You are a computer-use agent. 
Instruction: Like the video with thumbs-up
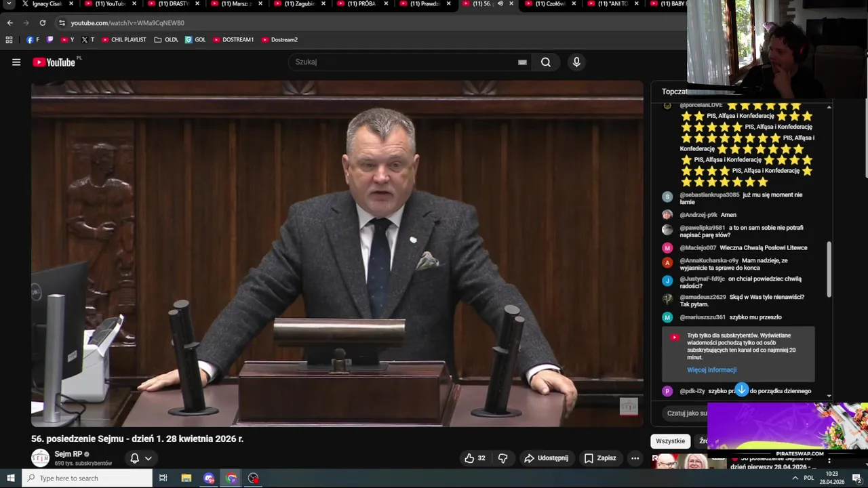point(475,458)
